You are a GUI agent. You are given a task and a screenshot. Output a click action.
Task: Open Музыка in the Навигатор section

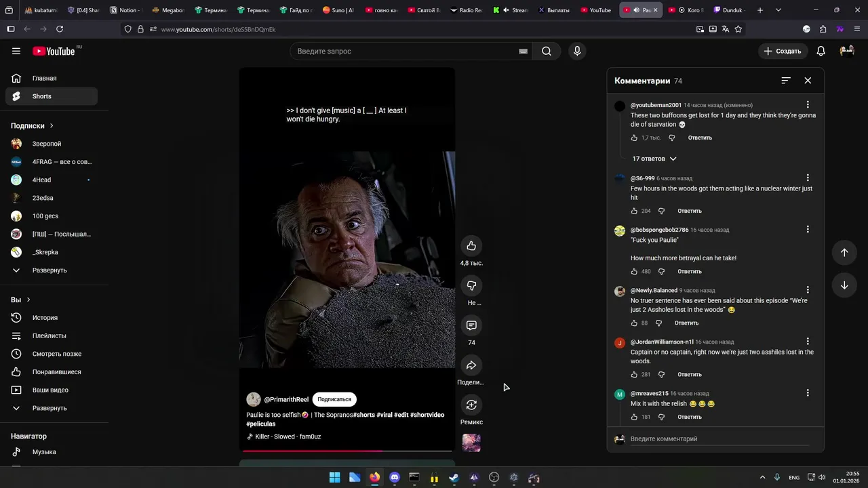tap(52, 451)
